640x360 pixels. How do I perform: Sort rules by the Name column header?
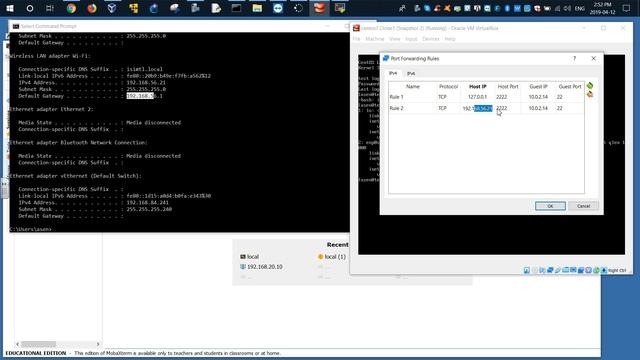(413, 87)
